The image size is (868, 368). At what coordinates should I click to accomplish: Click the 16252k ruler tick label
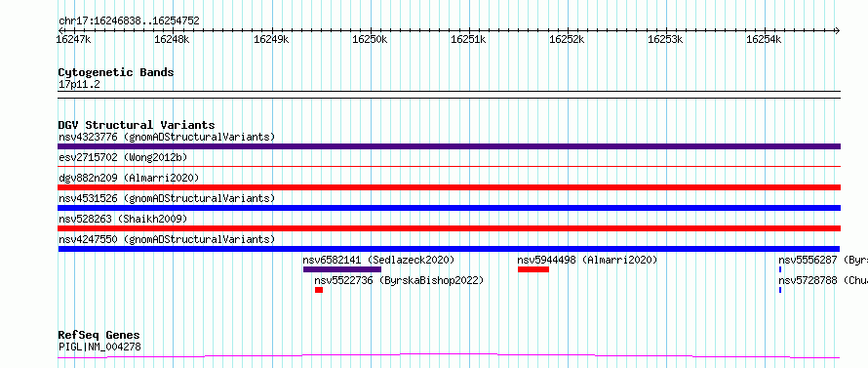pyautogui.click(x=567, y=39)
